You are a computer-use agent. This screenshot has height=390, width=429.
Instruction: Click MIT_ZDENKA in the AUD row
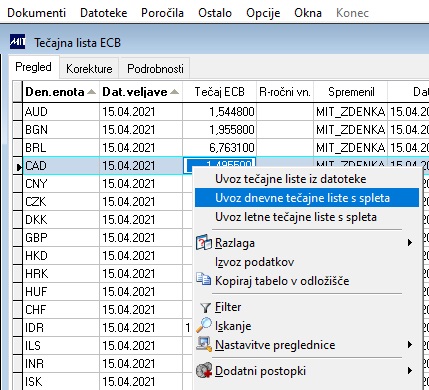(x=350, y=112)
